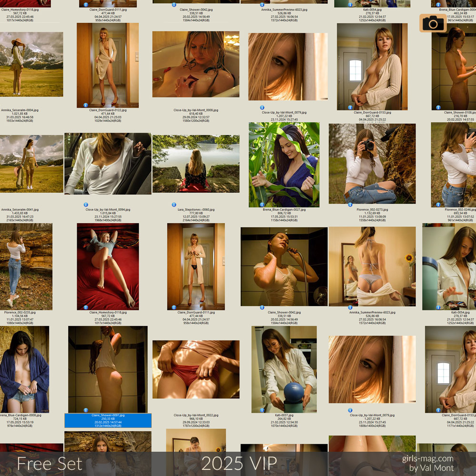Click the info icon on Lara_Stepstones-0060 thumbnail
The image size is (476, 476).
tap(174, 204)
